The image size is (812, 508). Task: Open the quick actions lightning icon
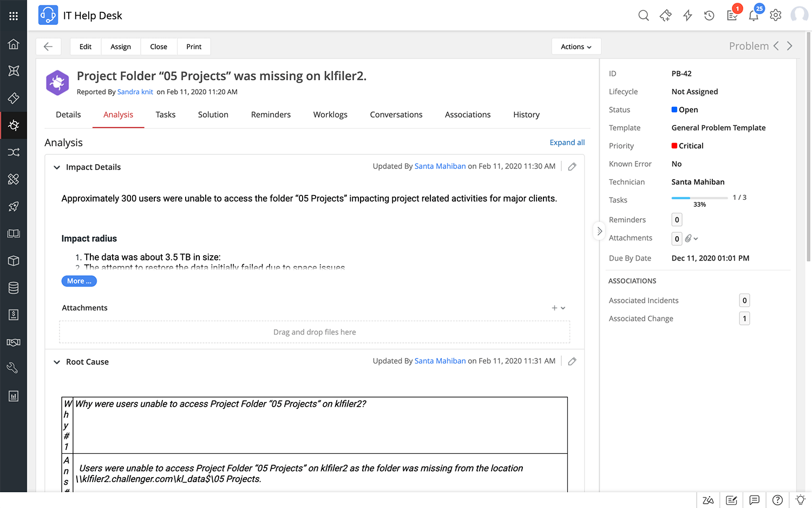(x=687, y=15)
